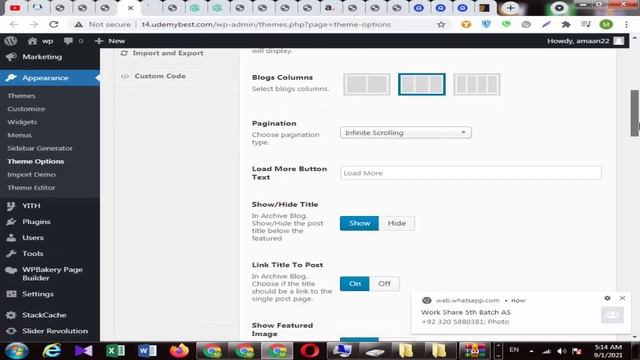Click the browser back arrow

coord(14,24)
